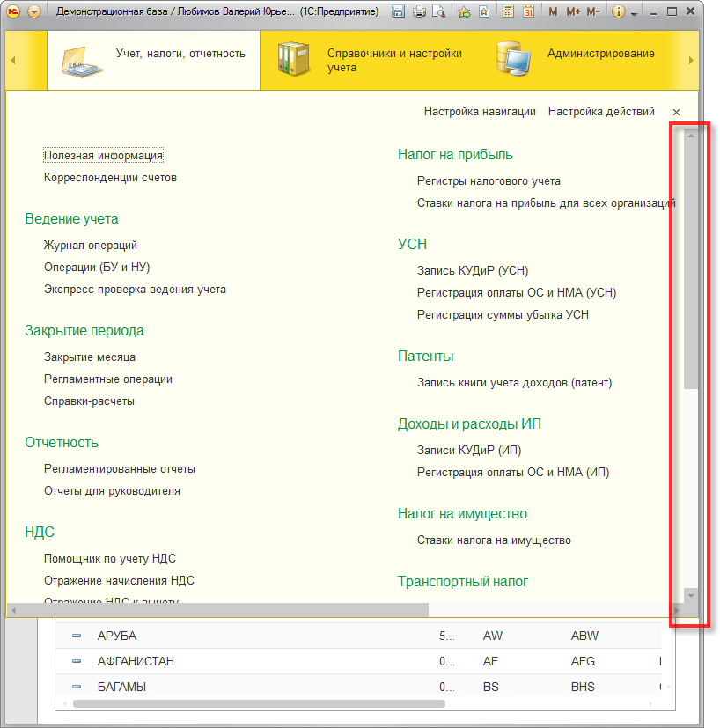The height and width of the screenshot is (728, 720).
Task: Open Отражение начисления НДС
Action: [x=119, y=580]
